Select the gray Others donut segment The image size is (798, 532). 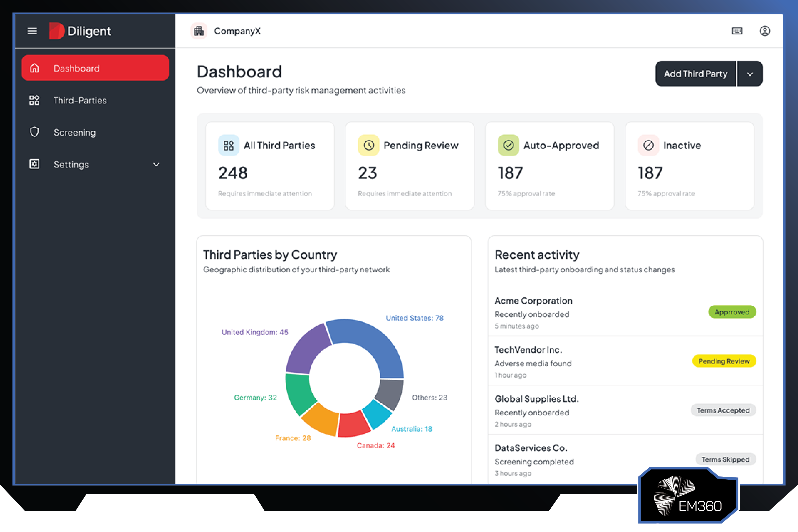[x=390, y=394]
